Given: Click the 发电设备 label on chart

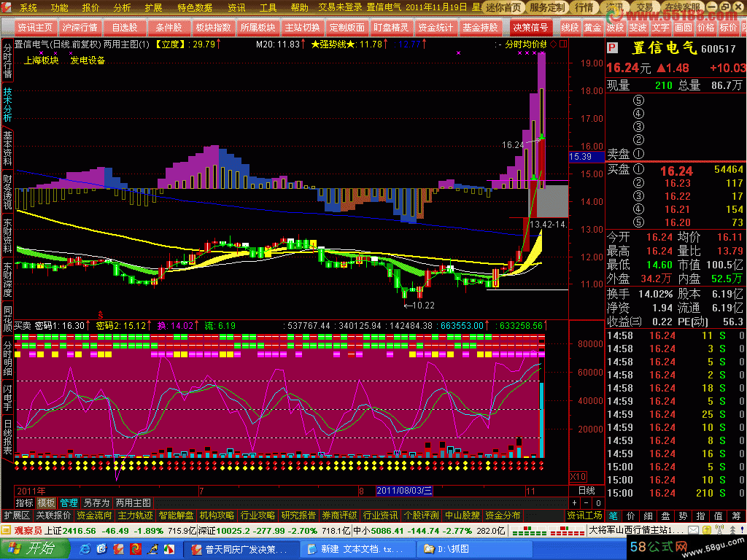Looking at the screenshot, I should point(88,61).
